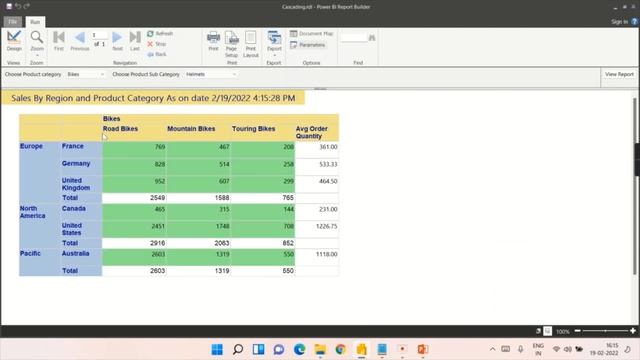Click Sign in link
The width and height of the screenshot is (640, 360).
[619, 22]
